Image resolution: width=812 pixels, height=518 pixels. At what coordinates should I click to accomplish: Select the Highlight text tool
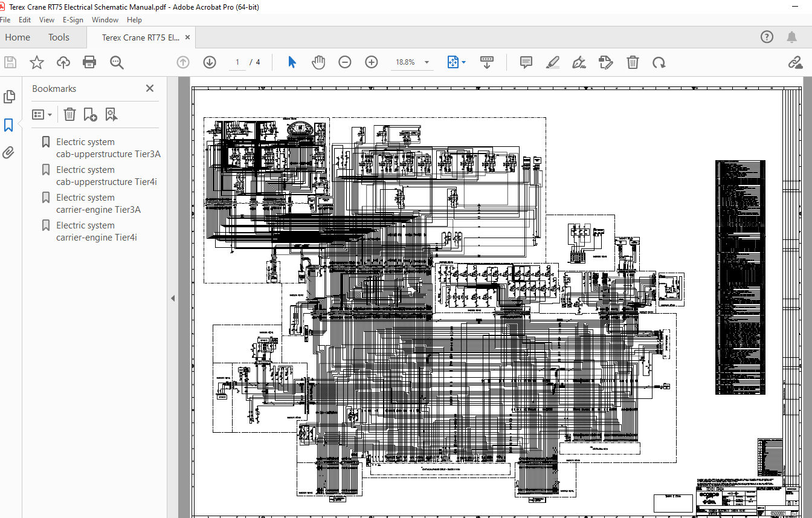click(x=552, y=62)
